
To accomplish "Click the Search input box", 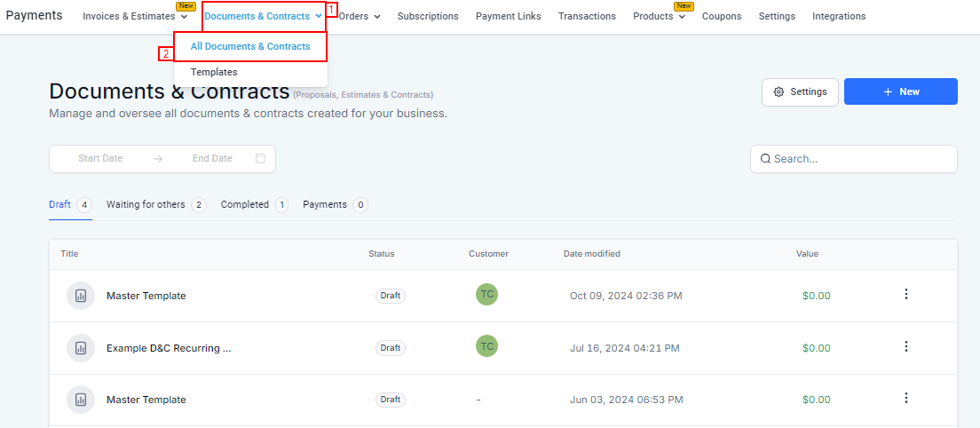I will click(854, 159).
